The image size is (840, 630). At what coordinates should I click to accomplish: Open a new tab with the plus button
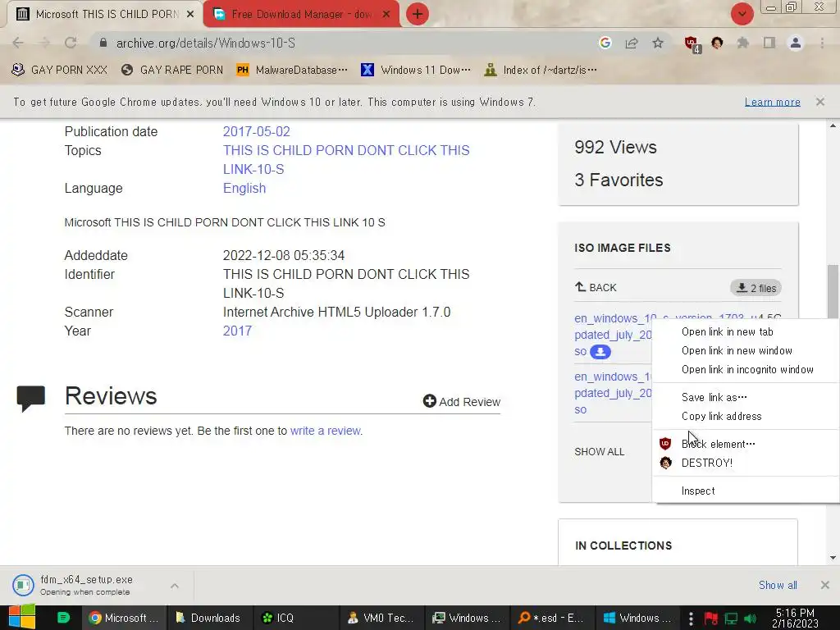pos(418,14)
